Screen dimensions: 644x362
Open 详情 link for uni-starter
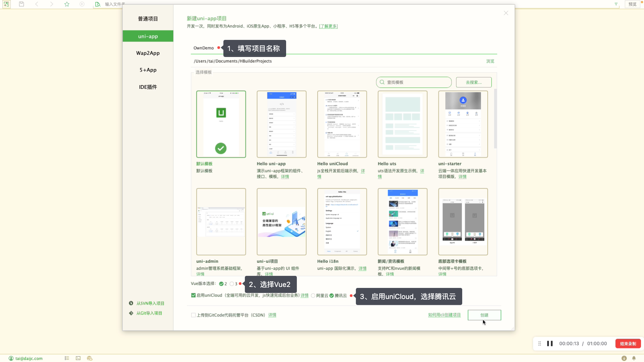(462, 177)
